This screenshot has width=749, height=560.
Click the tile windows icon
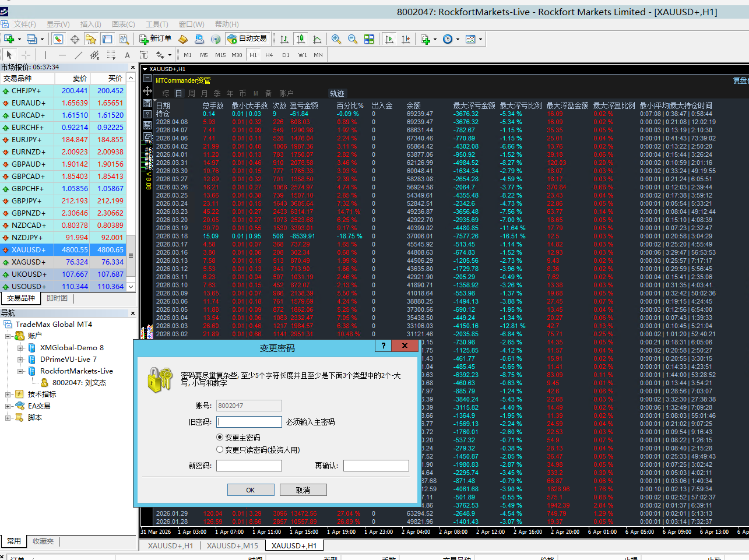369,39
